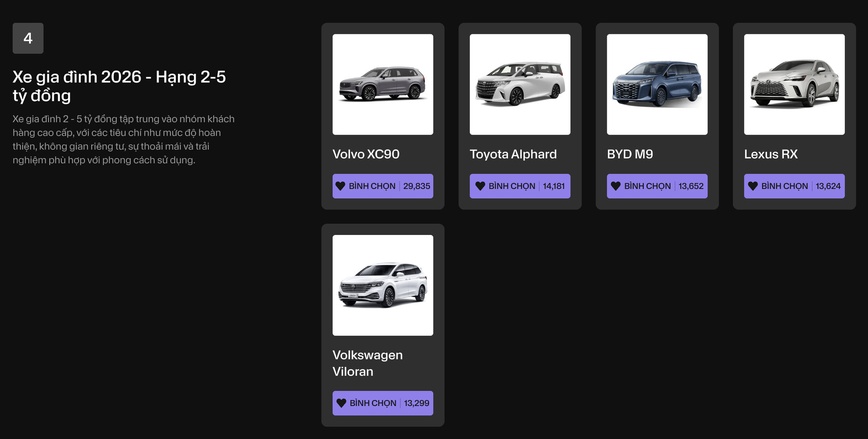Click the vote count 29,835
Viewport: 868px width, 439px height.
click(417, 186)
